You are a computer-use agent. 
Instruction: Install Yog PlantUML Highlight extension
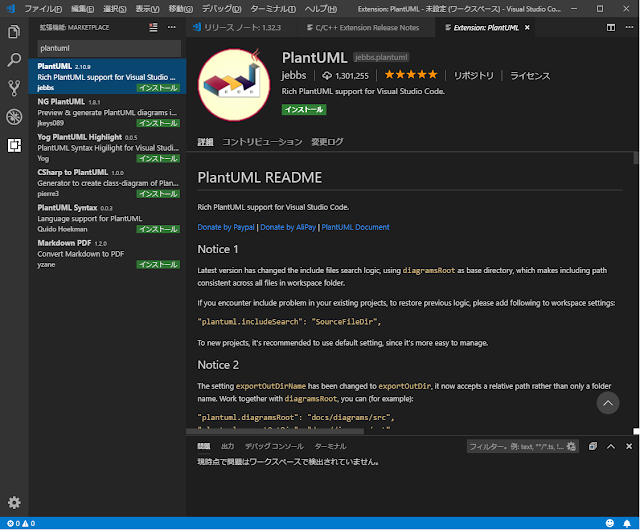tap(158, 158)
